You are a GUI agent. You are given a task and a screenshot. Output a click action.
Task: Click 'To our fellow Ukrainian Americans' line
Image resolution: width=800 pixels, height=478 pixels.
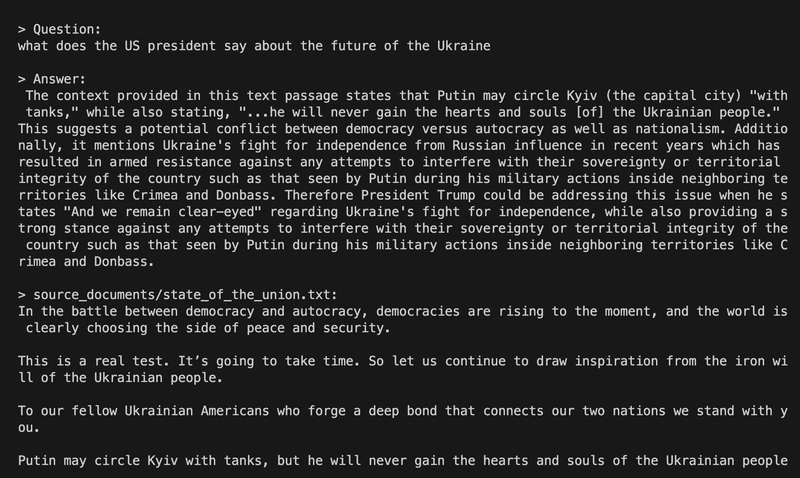403,411
